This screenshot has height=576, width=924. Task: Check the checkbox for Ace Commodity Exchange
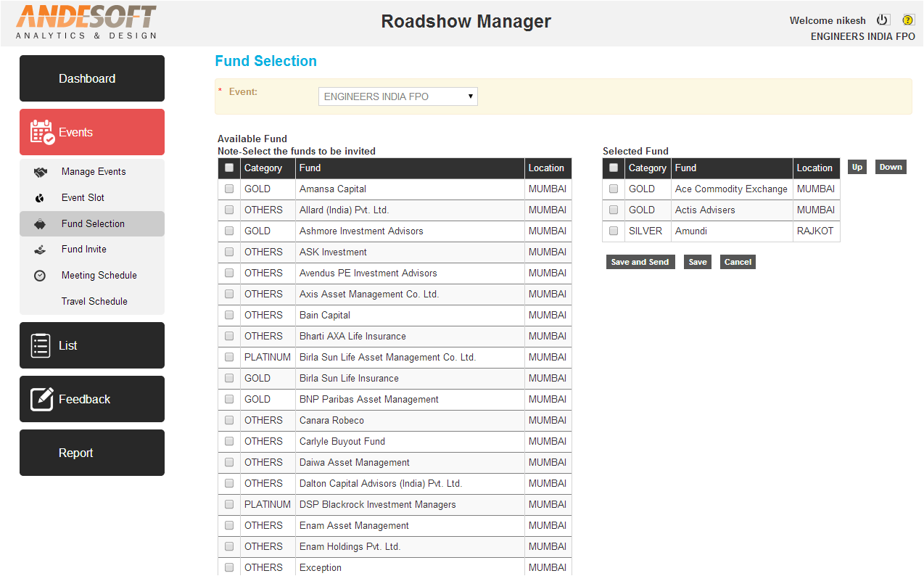click(x=613, y=189)
